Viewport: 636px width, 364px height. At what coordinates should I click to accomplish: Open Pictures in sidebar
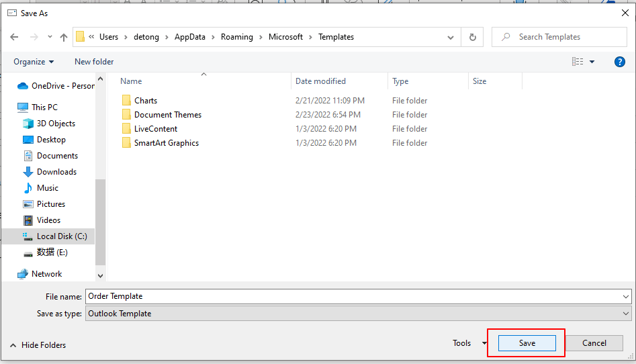coord(44,204)
